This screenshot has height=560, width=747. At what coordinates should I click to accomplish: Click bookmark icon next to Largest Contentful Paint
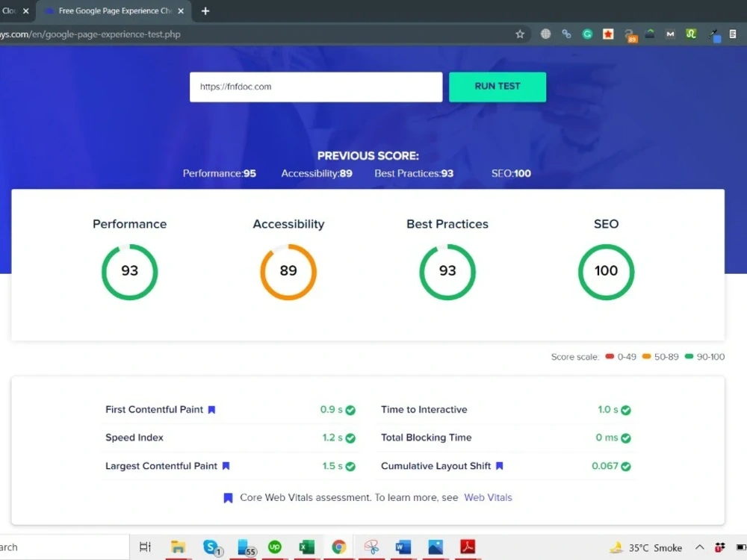(226, 466)
